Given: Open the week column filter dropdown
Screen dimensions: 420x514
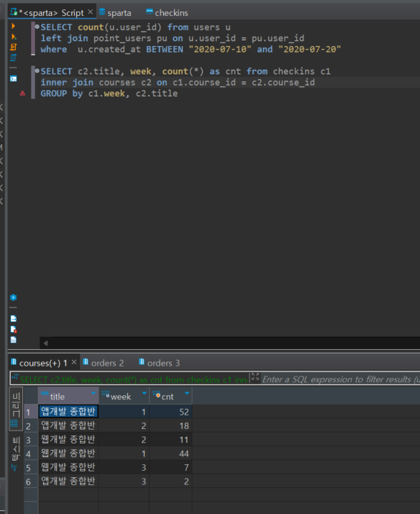Looking at the screenshot, I should pos(144,393).
